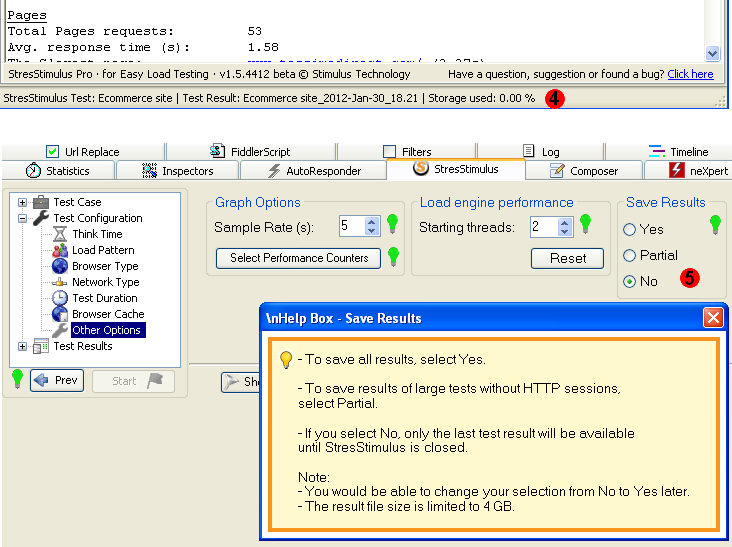The image size is (732, 547).
Task: Click the Other Options wrench icon
Action: click(x=60, y=330)
